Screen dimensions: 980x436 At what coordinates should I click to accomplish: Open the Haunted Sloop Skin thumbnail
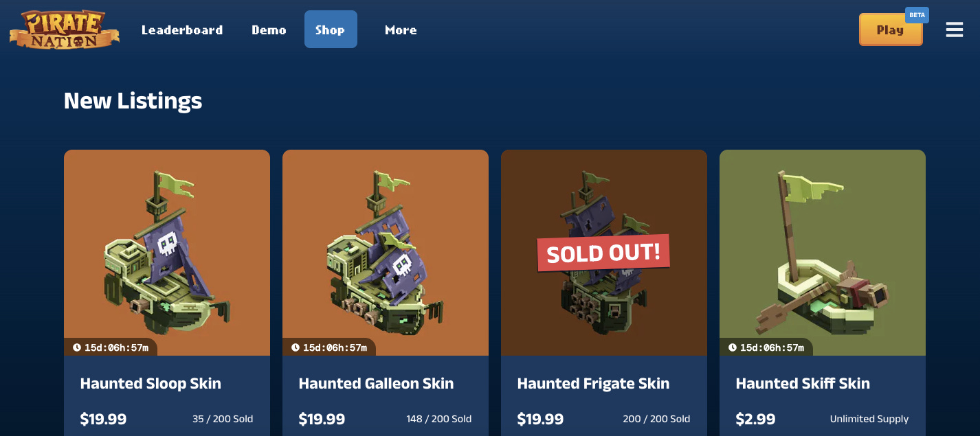tap(167, 253)
